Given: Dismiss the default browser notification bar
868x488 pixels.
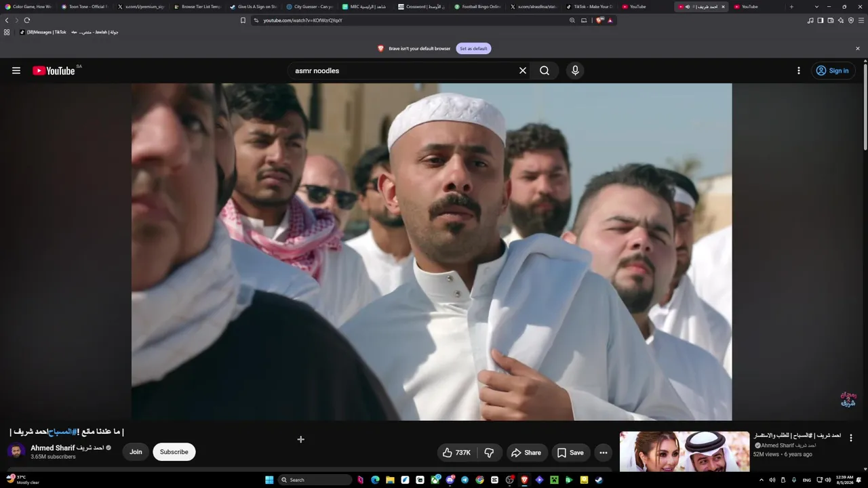Looking at the screenshot, I should tap(857, 49).
